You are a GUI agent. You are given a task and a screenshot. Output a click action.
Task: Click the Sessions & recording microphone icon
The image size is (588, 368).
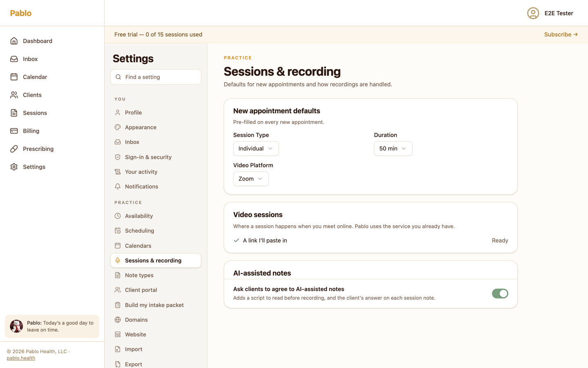click(x=118, y=260)
